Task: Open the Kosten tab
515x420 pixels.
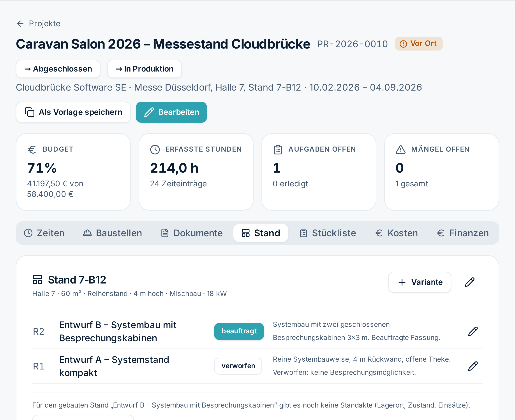Action: [x=397, y=233]
